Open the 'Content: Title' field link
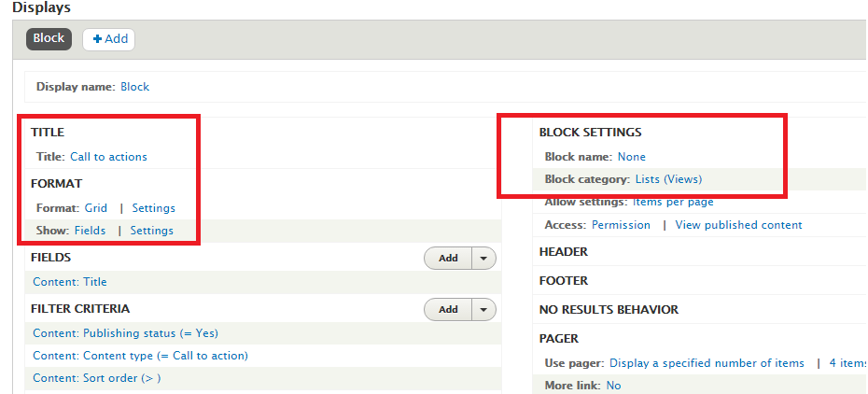868x394 pixels. 70,282
